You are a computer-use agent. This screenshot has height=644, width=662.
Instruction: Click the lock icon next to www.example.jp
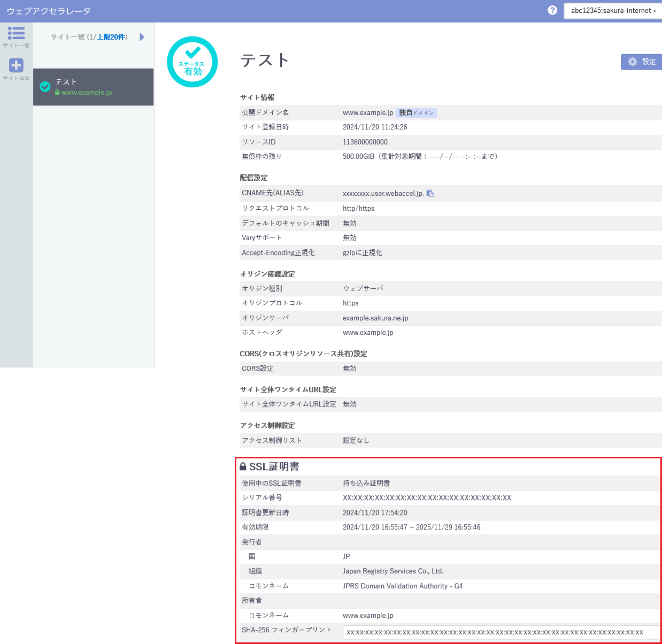point(57,93)
